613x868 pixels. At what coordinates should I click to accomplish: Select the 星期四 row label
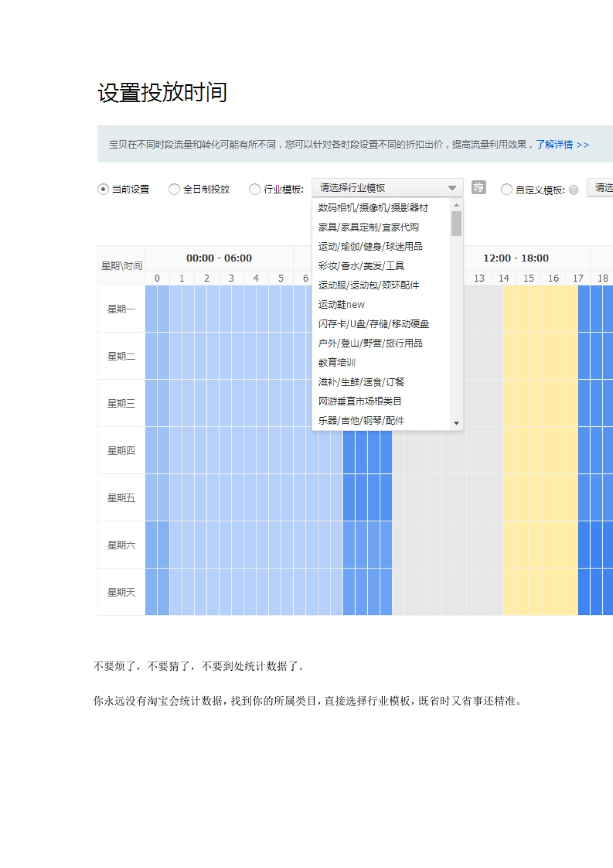(x=121, y=451)
